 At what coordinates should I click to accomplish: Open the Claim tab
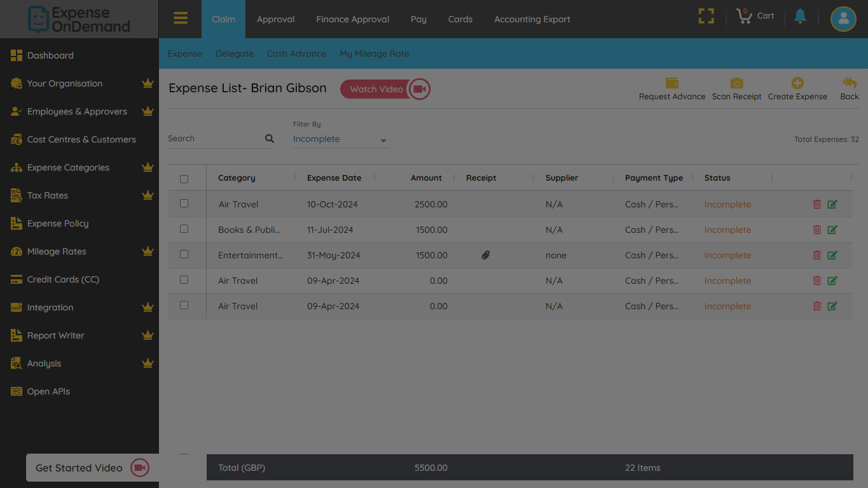click(223, 19)
